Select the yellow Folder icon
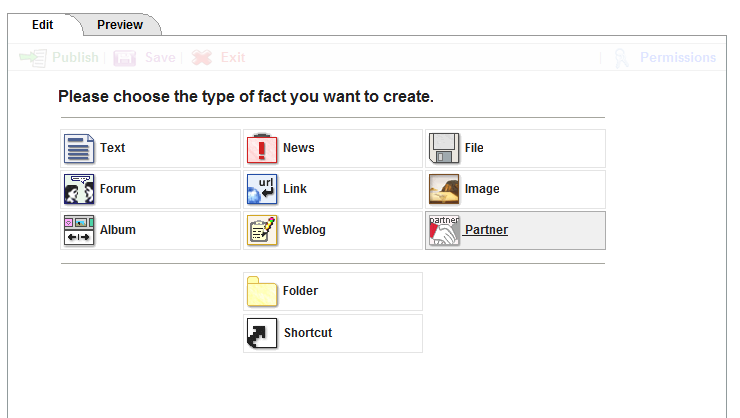This screenshot has width=740, height=418. tap(262, 291)
